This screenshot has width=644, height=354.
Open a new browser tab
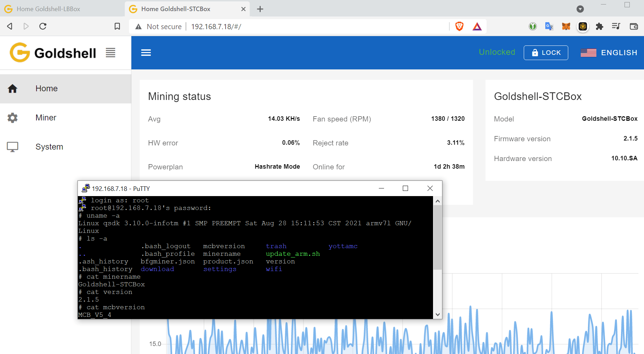[x=260, y=9]
